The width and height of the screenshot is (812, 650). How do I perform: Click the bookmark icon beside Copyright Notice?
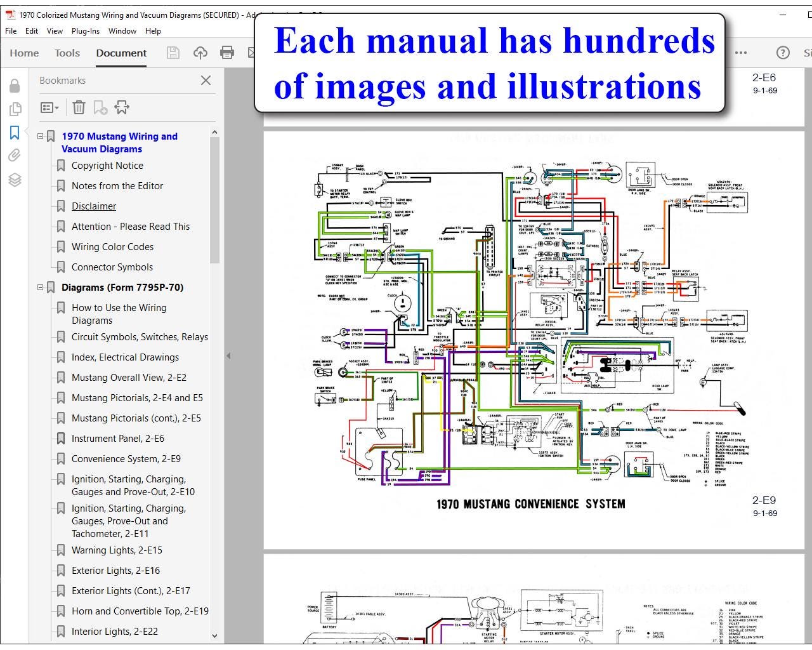[61, 166]
